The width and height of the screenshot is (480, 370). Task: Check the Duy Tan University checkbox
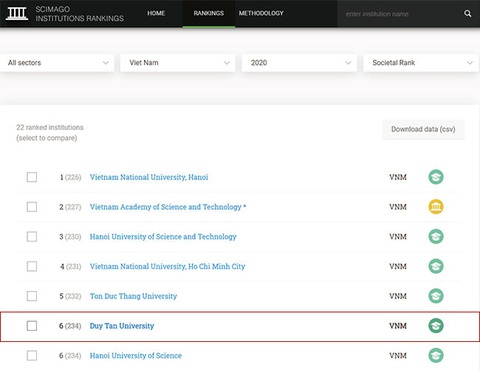pos(32,326)
